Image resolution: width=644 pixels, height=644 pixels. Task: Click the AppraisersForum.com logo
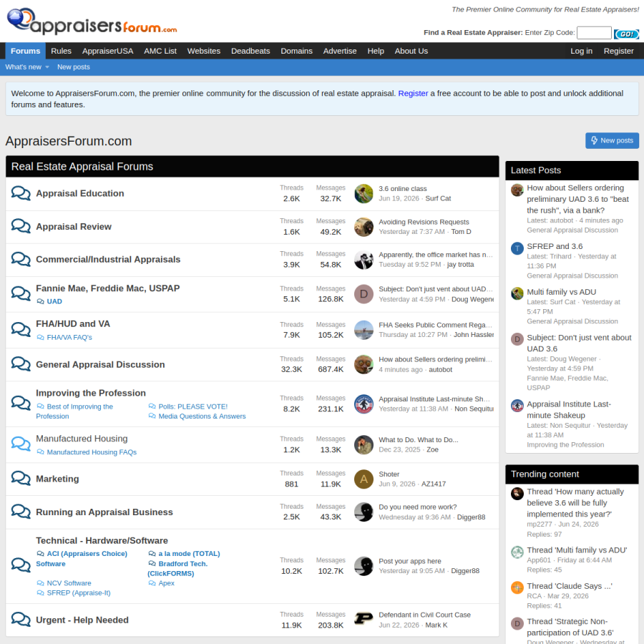[92, 21]
